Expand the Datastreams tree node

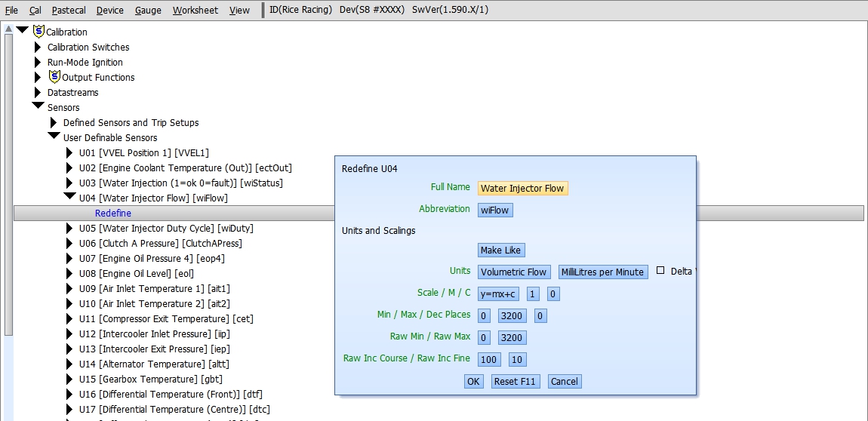coord(38,92)
